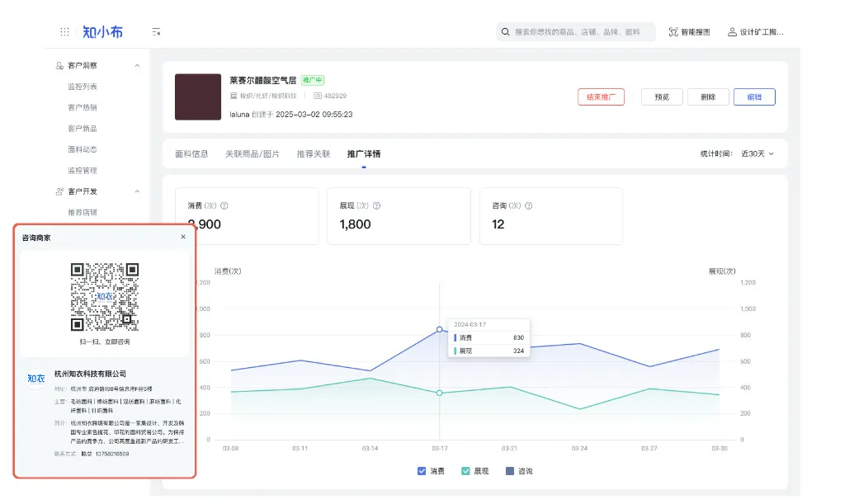Click the user account profile icon
The image size is (845, 504).
[x=732, y=32]
